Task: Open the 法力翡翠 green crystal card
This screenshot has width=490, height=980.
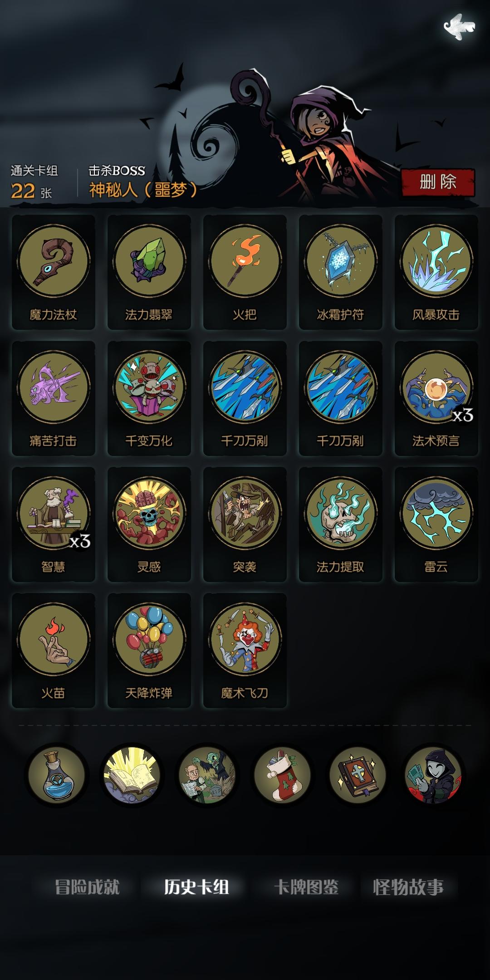Action: click(x=149, y=272)
